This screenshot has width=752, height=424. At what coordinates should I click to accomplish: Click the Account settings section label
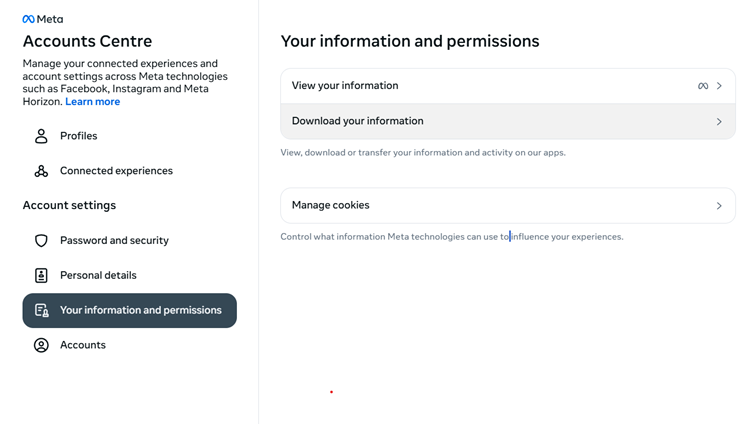(70, 205)
